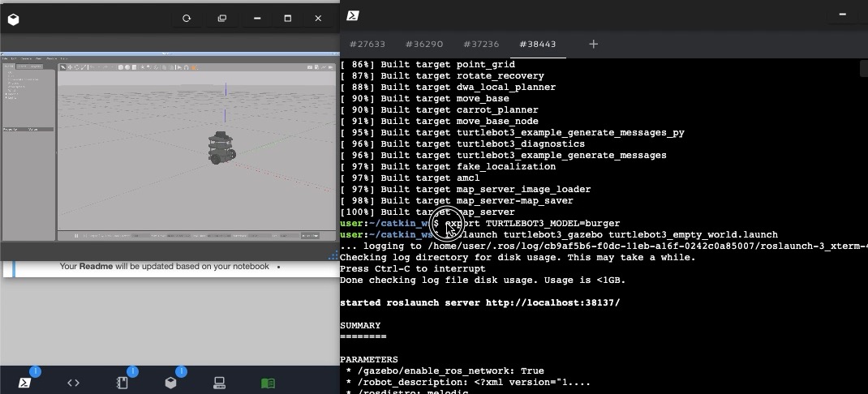Select the Gazebo selection mode arrow tool
The image size is (868, 394).
(x=63, y=67)
